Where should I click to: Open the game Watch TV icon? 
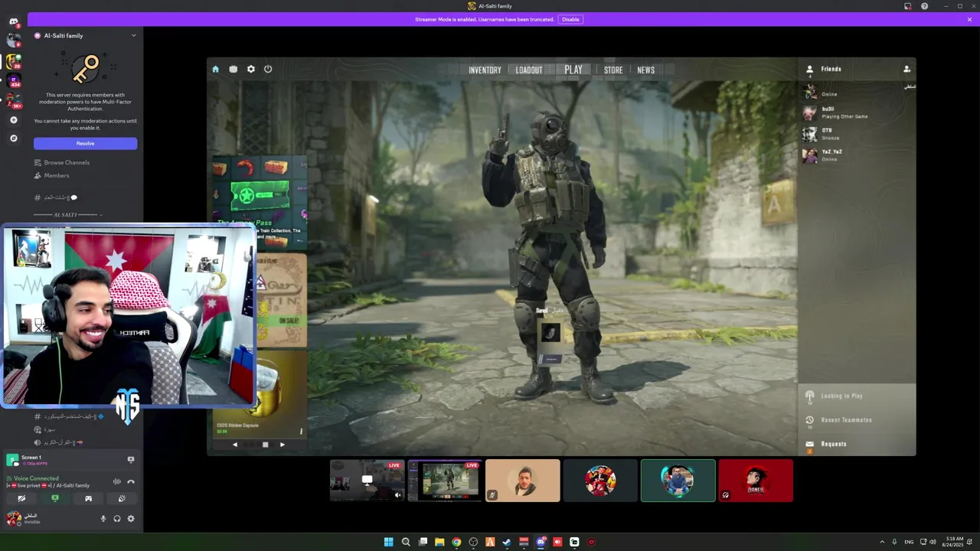click(234, 69)
